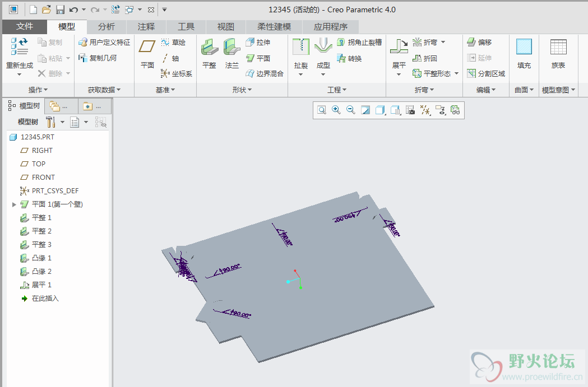
Task: Open the dropdown arrow below 展平
Action: coord(399,74)
